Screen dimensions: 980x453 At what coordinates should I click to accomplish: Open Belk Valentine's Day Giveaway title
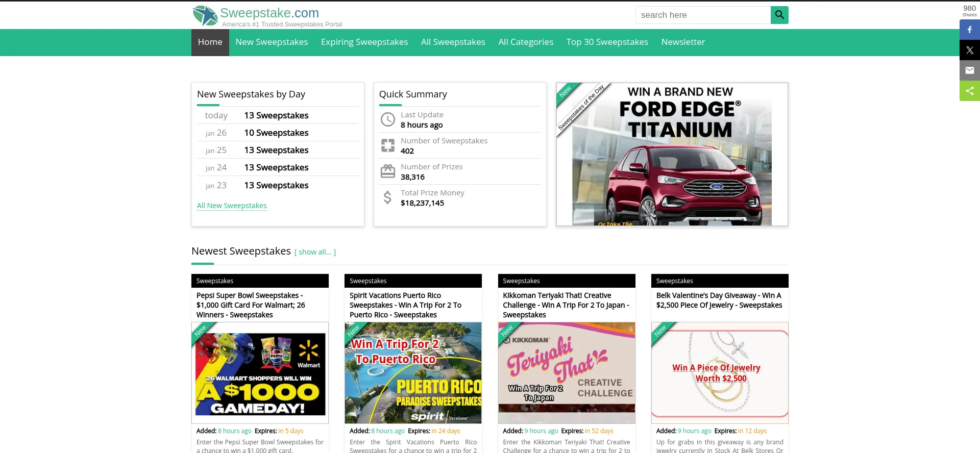coord(719,300)
